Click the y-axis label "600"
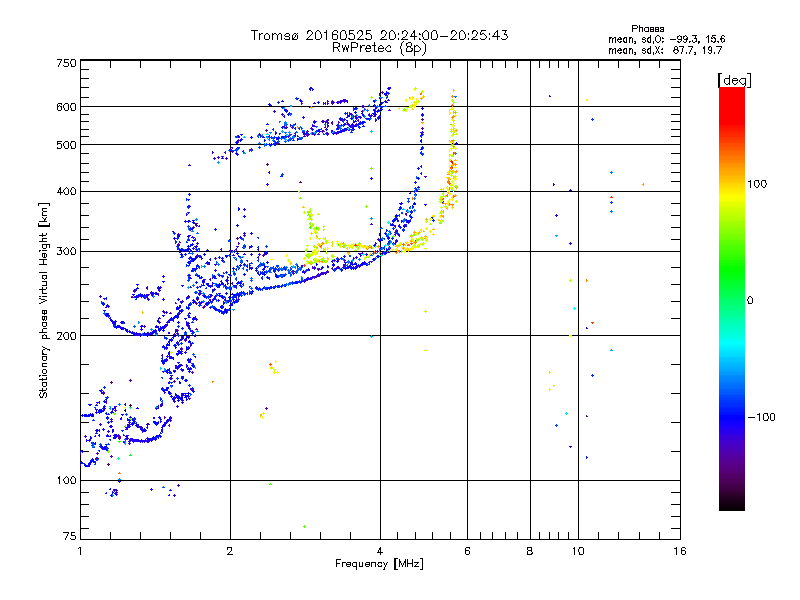This screenshot has height=600, width=800. coord(66,107)
